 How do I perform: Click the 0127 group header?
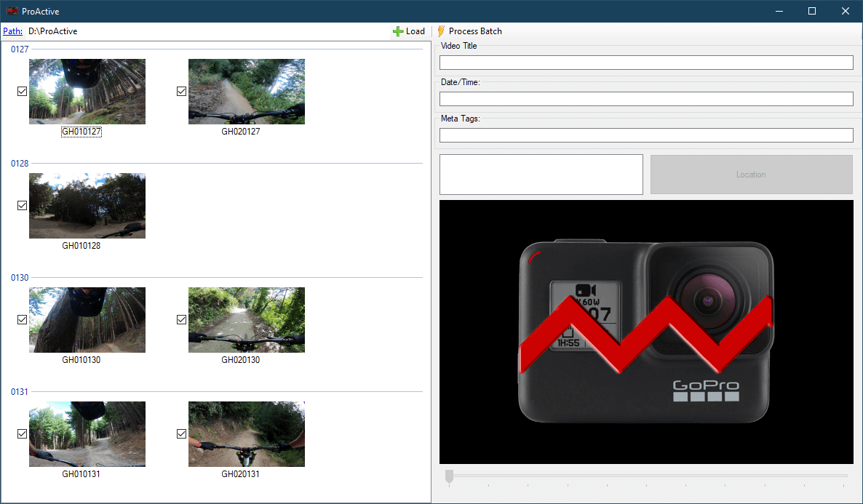click(20, 49)
